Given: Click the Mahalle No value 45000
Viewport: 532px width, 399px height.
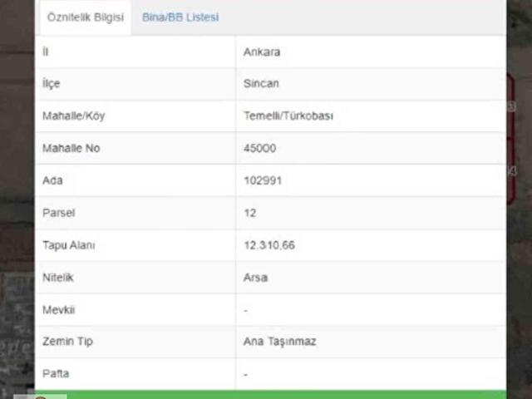Looking at the screenshot, I should (x=259, y=149).
